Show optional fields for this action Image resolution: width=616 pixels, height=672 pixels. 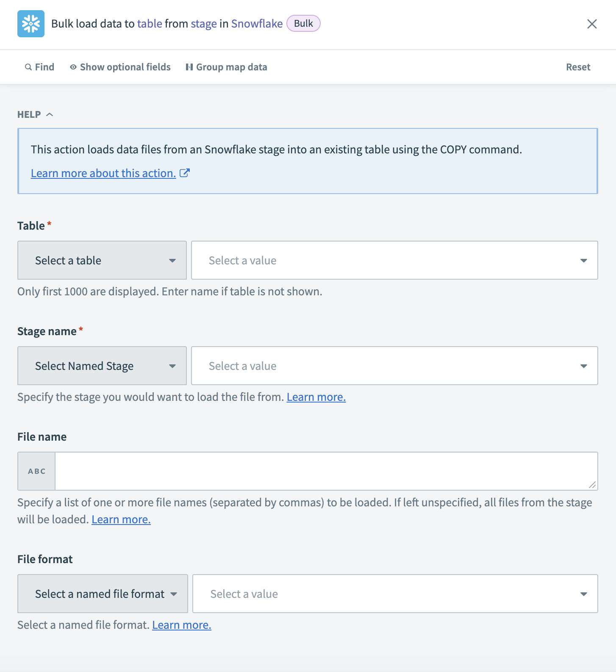(x=125, y=67)
